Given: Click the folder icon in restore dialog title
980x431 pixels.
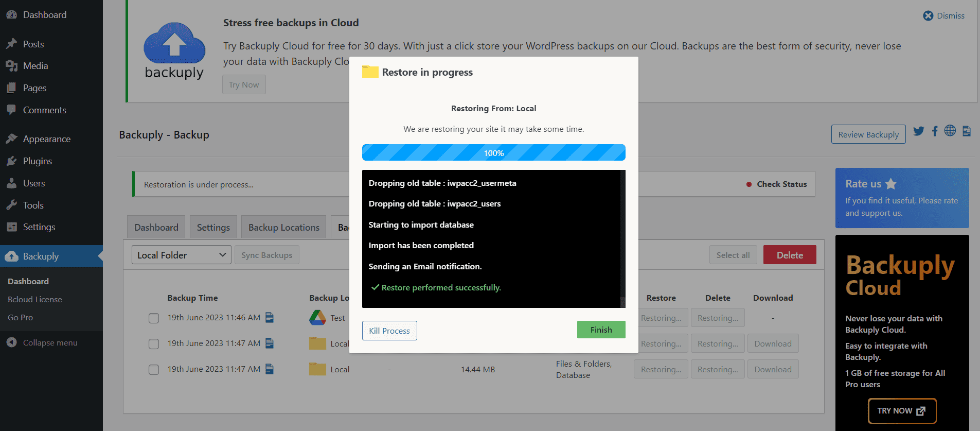Looking at the screenshot, I should click(370, 72).
